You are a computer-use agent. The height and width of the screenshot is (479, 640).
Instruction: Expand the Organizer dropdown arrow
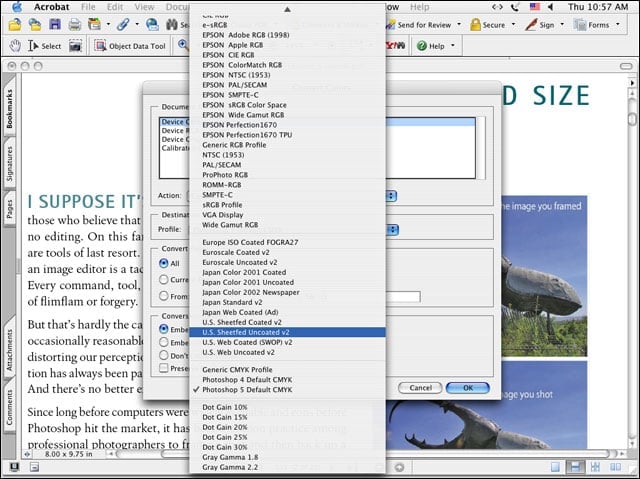[x=108, y=24]
